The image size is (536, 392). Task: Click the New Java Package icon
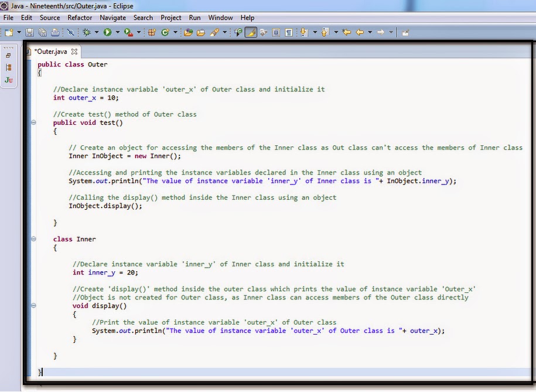tap(152, 32)
